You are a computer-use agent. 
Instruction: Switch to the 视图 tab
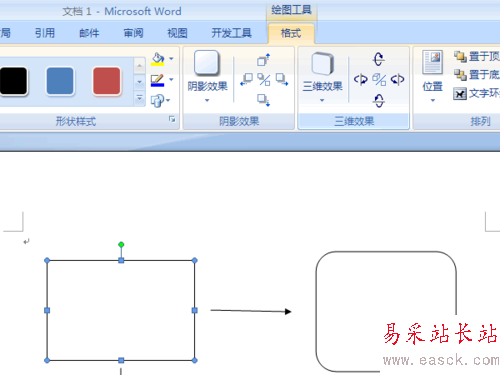point(177,33)
